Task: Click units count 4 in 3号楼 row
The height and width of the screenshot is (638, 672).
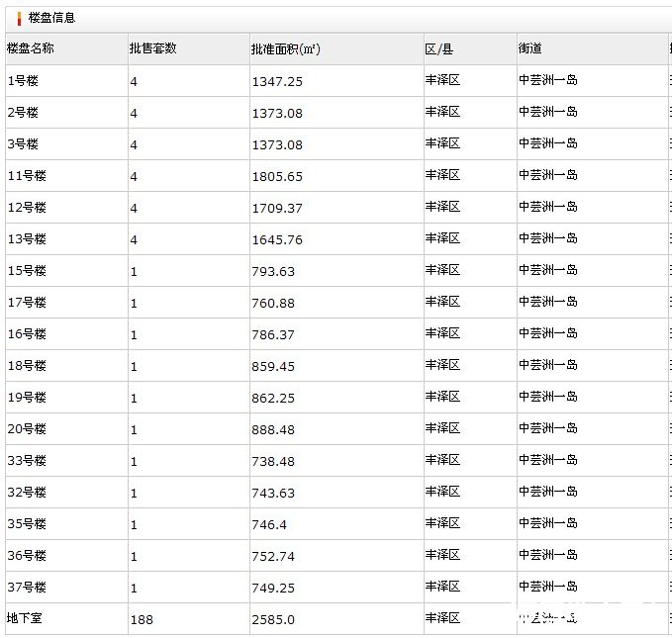Action: 134,144
